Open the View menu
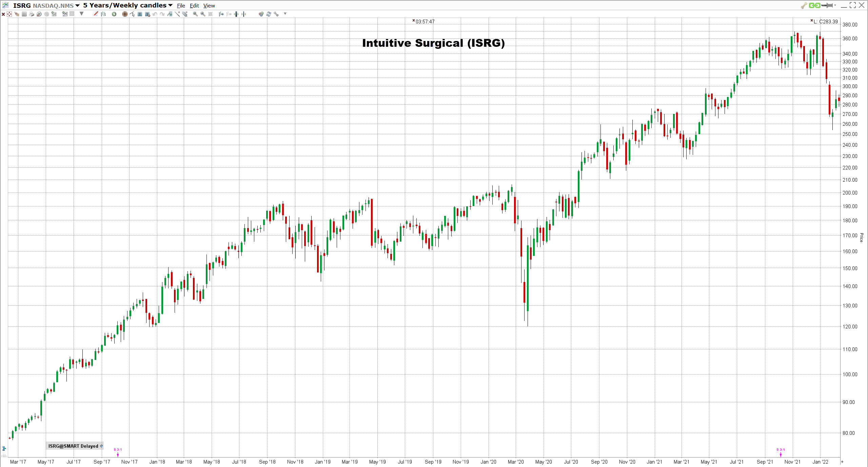 point(209,6)
